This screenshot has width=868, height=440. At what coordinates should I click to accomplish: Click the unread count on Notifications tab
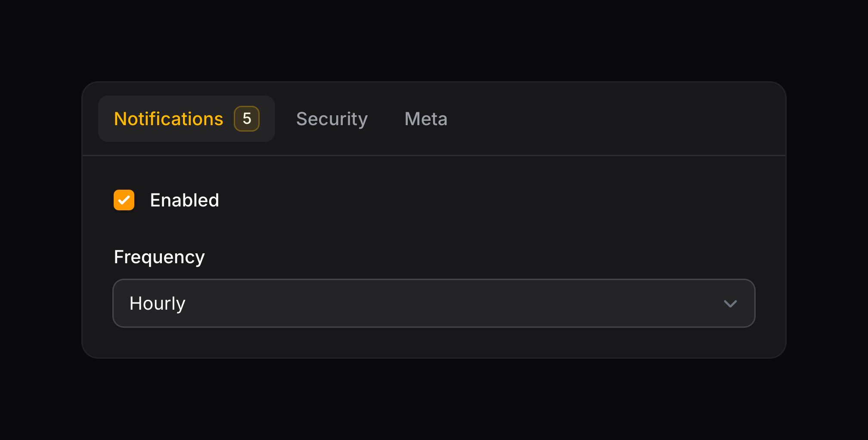(247, 119)
